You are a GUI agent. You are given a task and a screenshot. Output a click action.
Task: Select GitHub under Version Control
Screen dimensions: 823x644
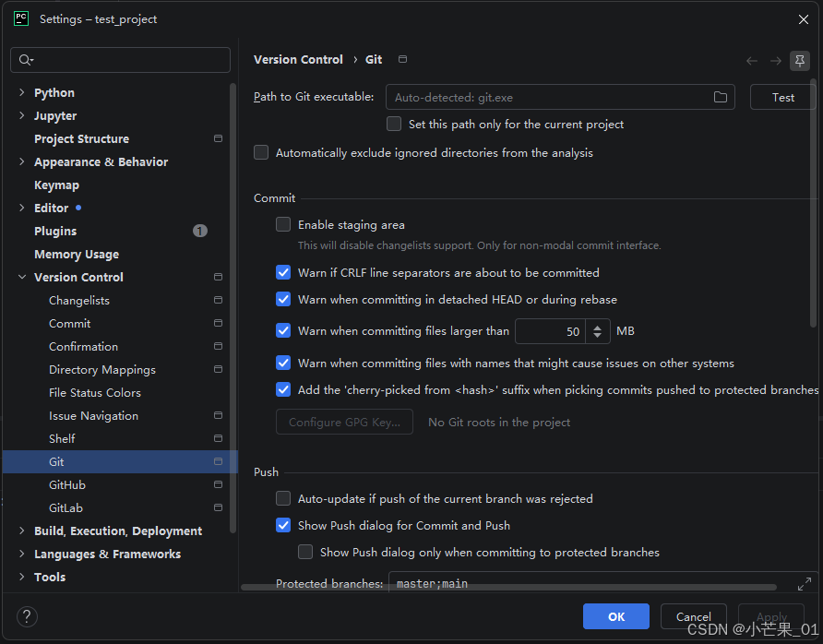pos(67,484)
